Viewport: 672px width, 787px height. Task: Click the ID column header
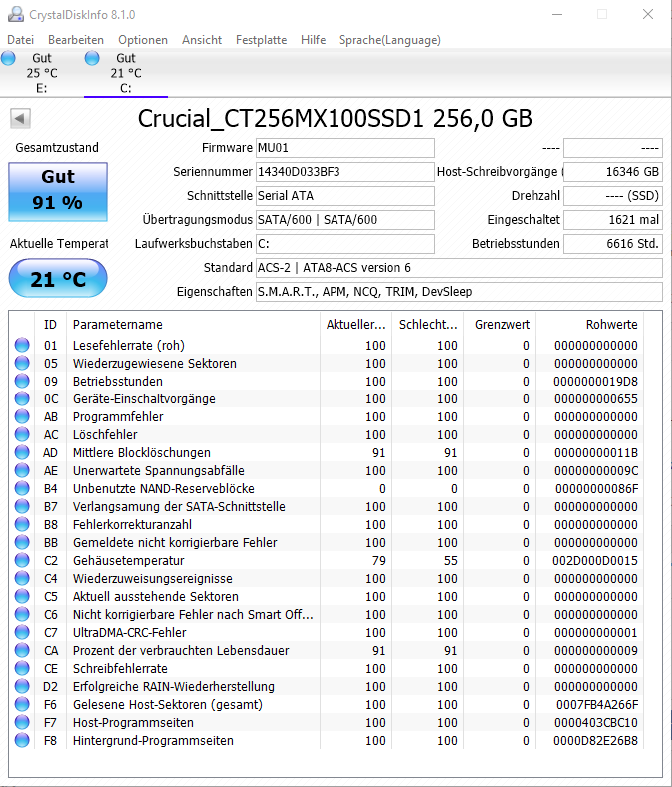coord(50,325)
